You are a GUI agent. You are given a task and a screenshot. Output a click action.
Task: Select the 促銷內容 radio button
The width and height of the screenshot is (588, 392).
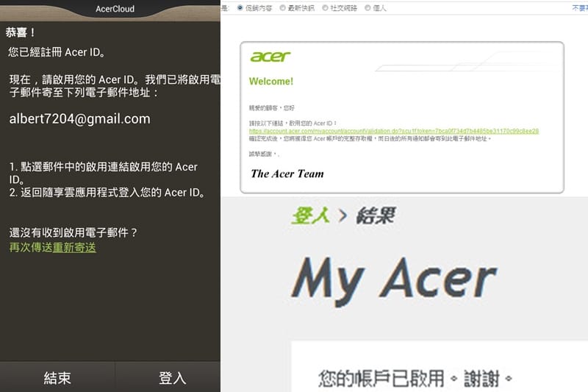(240, 8)
